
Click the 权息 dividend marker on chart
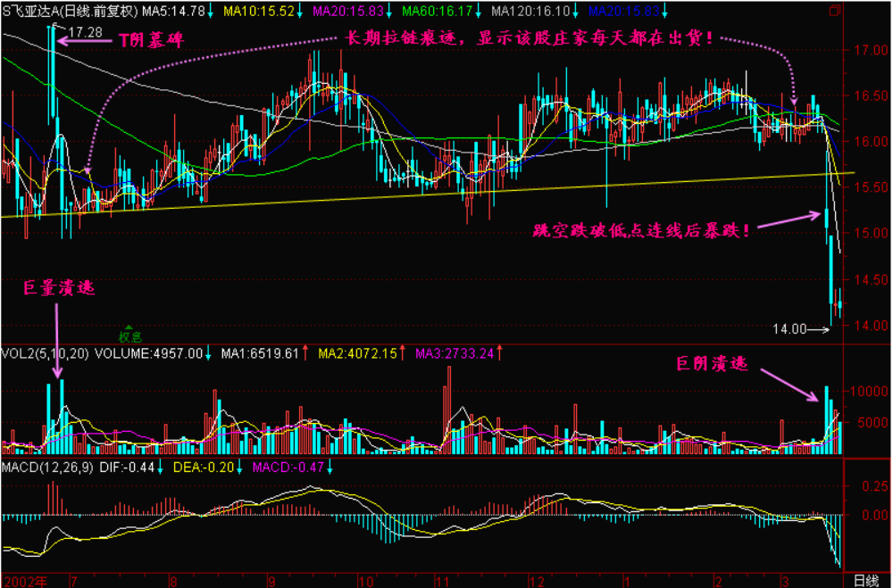pos(130,335)
